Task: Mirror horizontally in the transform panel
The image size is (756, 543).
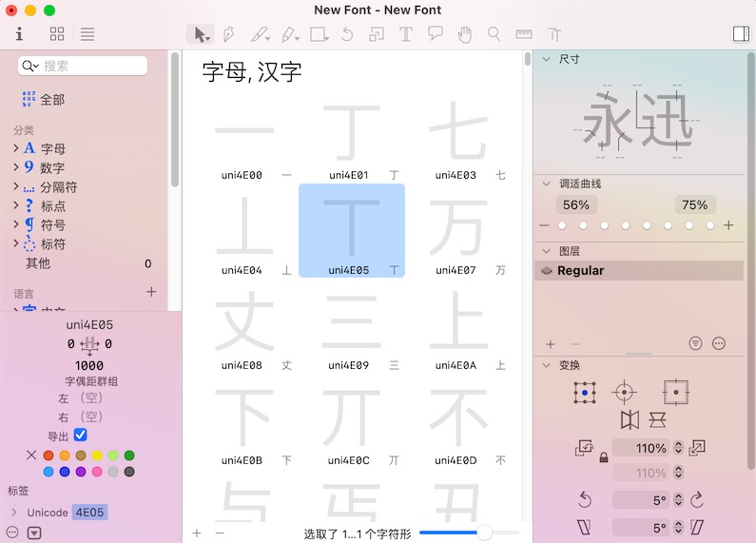Action: click(630, 420)
